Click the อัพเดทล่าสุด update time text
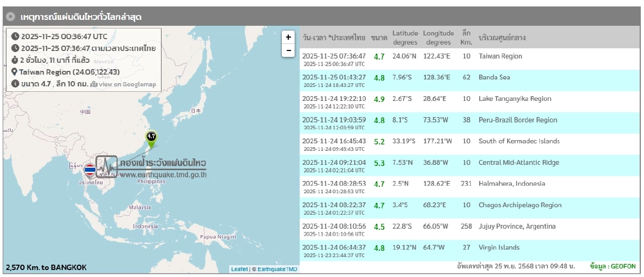 [516, 266]
